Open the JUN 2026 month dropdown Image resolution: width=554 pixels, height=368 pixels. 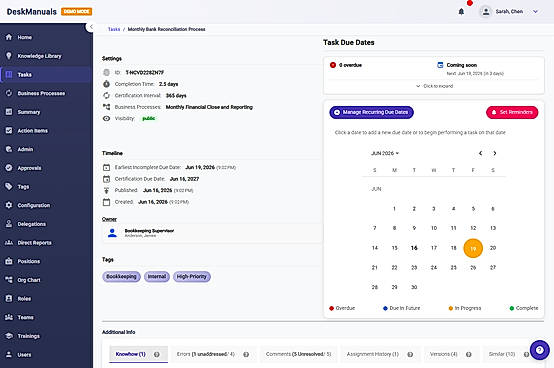pyautogui.click(x=385, y=153)
